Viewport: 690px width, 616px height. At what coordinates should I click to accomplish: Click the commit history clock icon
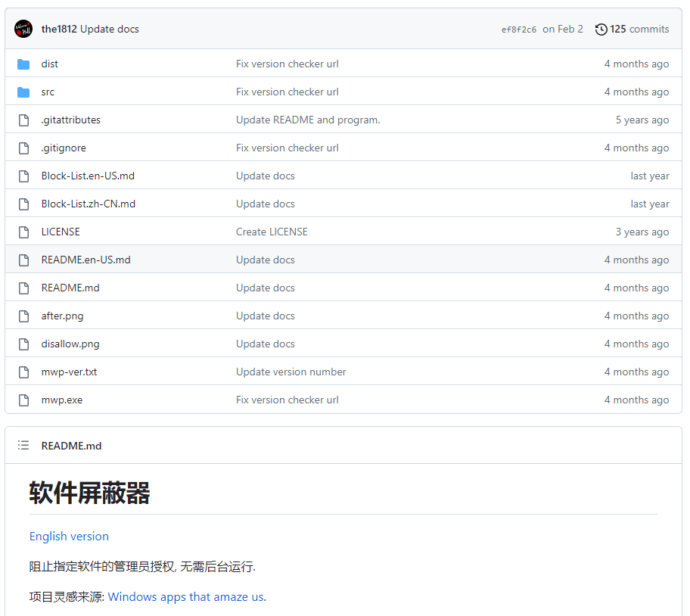pos(601,30)
